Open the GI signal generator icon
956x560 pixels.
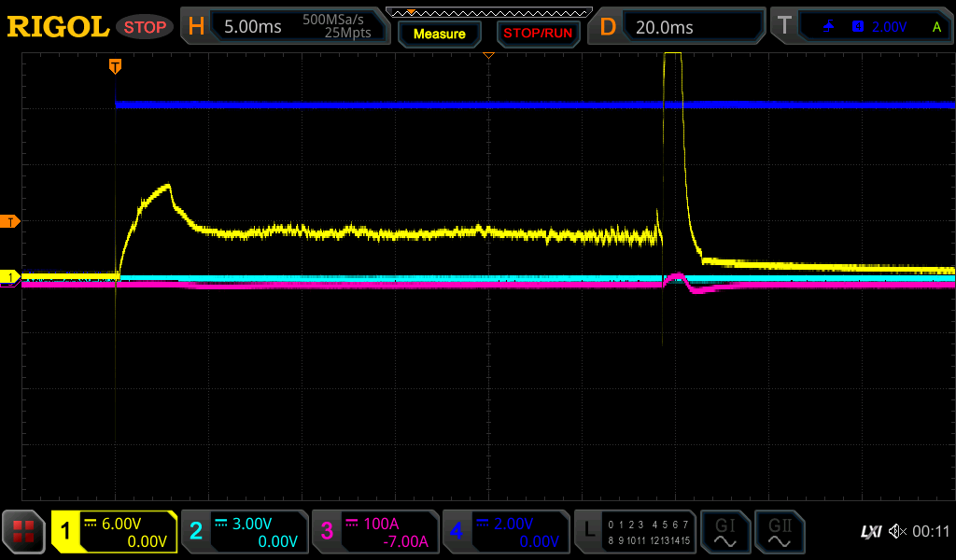(724, 532)
